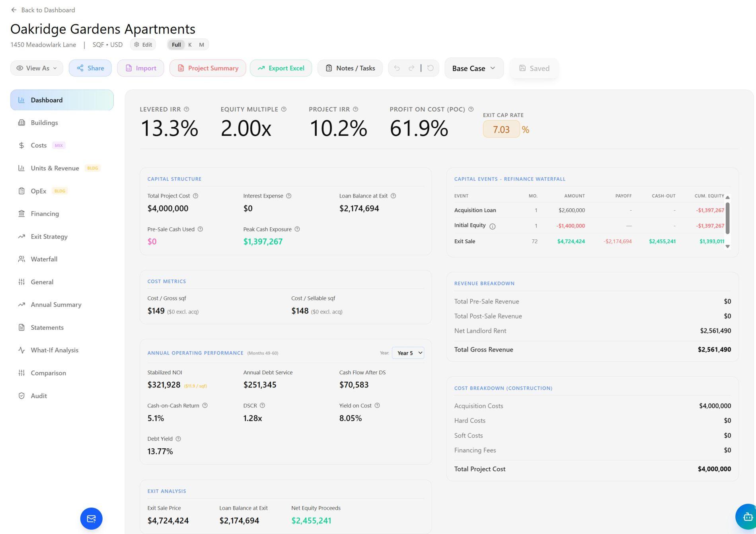Switch number format to K
Viewport: 756px width, 534px height.
tap(190, 45)
